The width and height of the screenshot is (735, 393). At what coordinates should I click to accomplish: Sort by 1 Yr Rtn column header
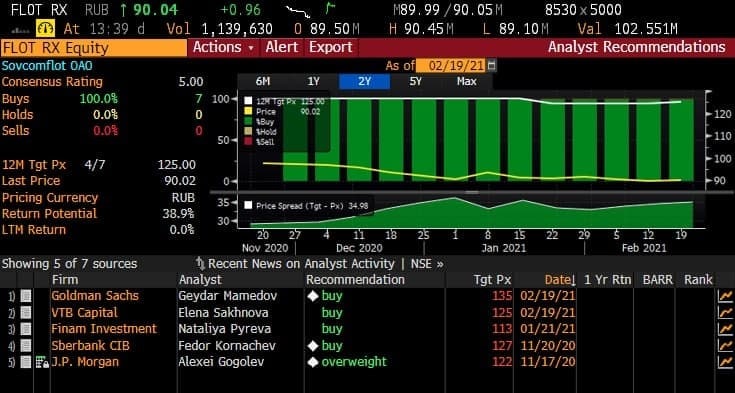pyautogui.click(x=608, y=280)
